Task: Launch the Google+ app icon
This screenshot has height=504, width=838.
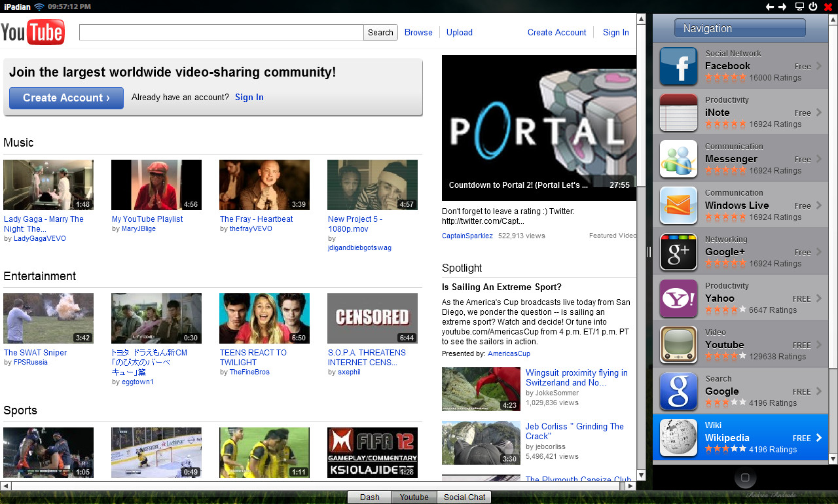Action: 678,252
